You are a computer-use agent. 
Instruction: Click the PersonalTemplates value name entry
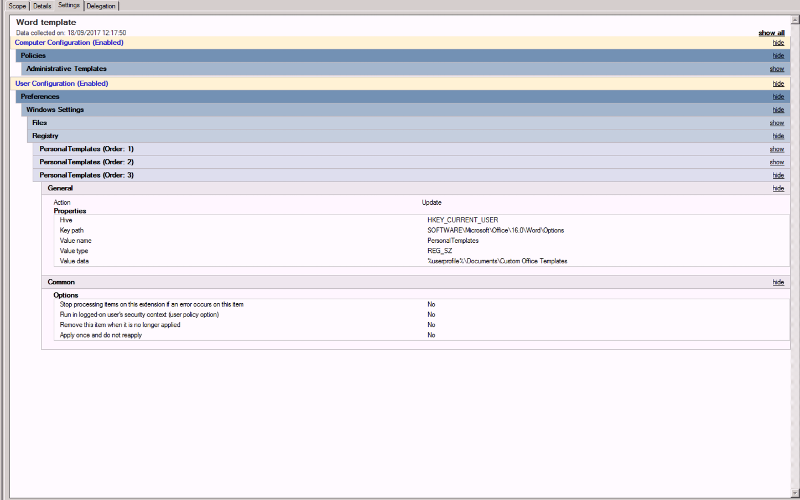point(453,241)
